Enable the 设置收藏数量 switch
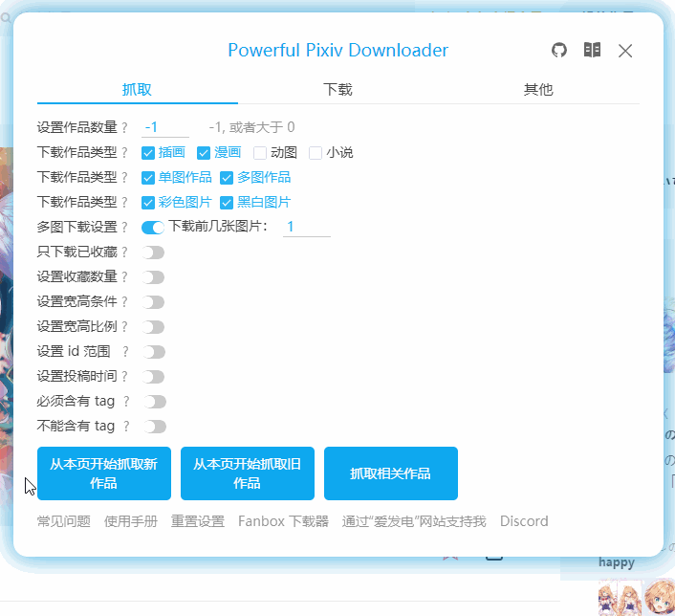Screen dimensions: 675x616 (153, 277)
